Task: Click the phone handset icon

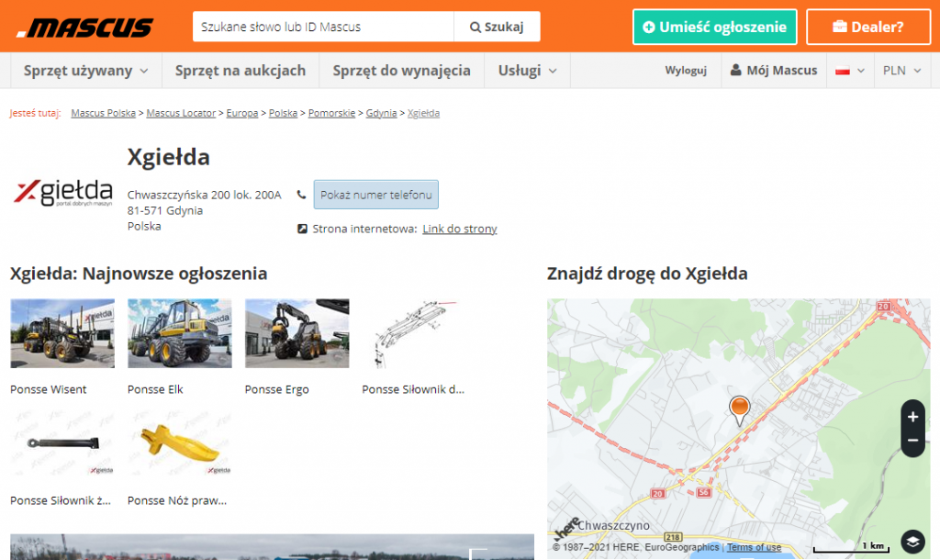Action: coord(301,195)
